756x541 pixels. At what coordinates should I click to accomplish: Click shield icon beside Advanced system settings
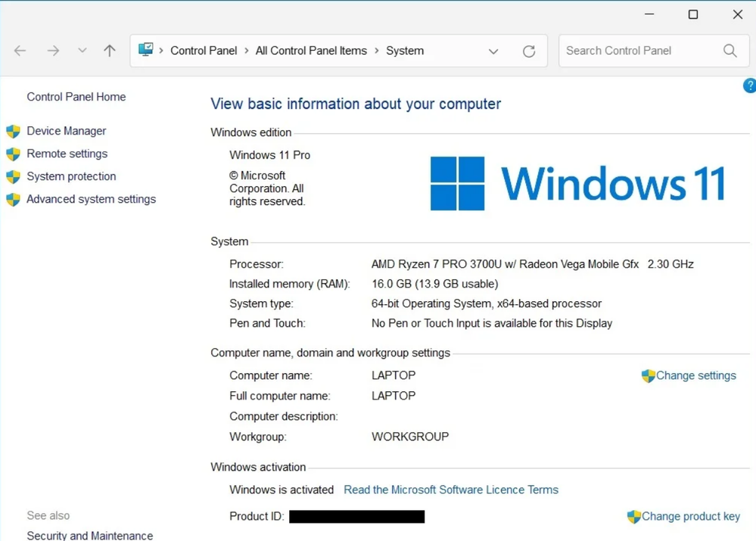13,199
